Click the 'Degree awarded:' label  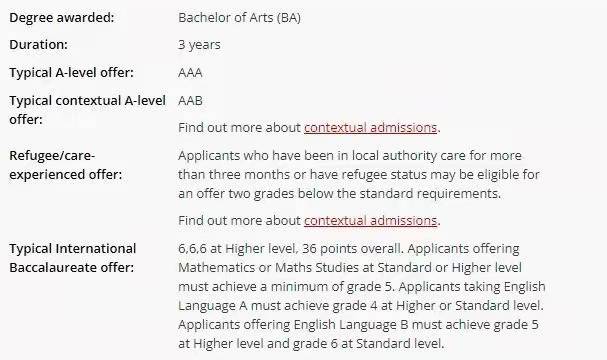coord(62,17)
